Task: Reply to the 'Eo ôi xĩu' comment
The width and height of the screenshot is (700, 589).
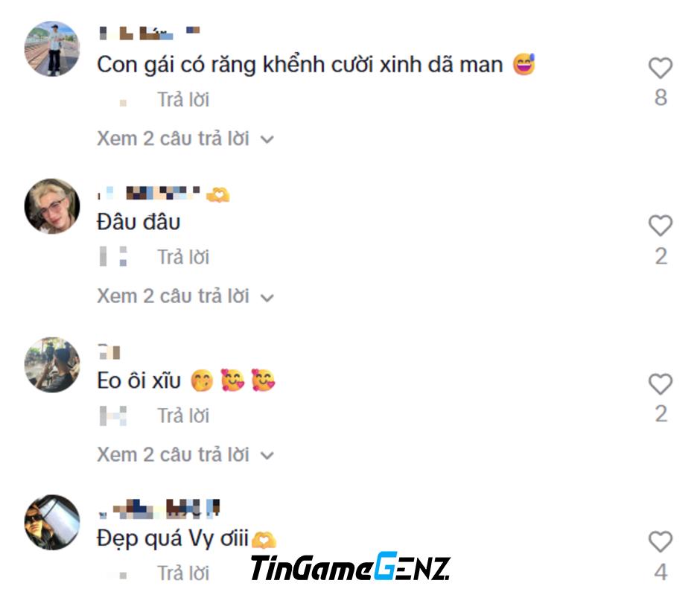Action: pyautogui.click(x=183, y=416)
